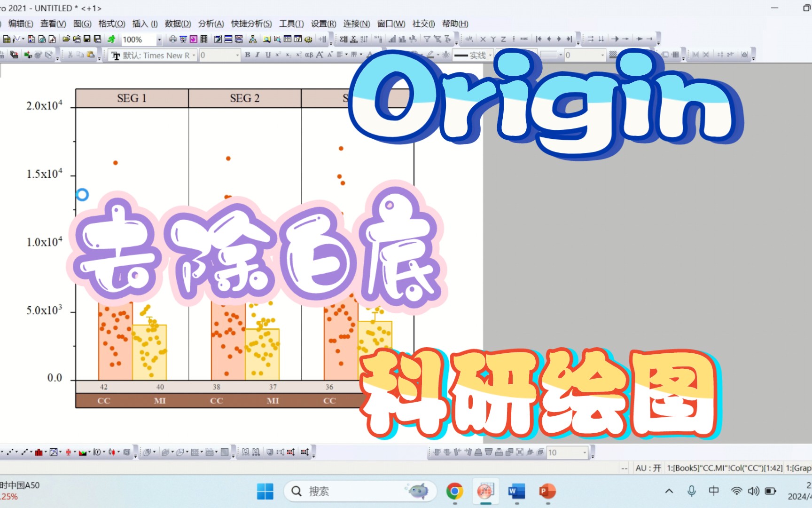This screenshot has height=508, width=812.
Task: Click the Project Explorer tree icon
Action: point(252,39)
